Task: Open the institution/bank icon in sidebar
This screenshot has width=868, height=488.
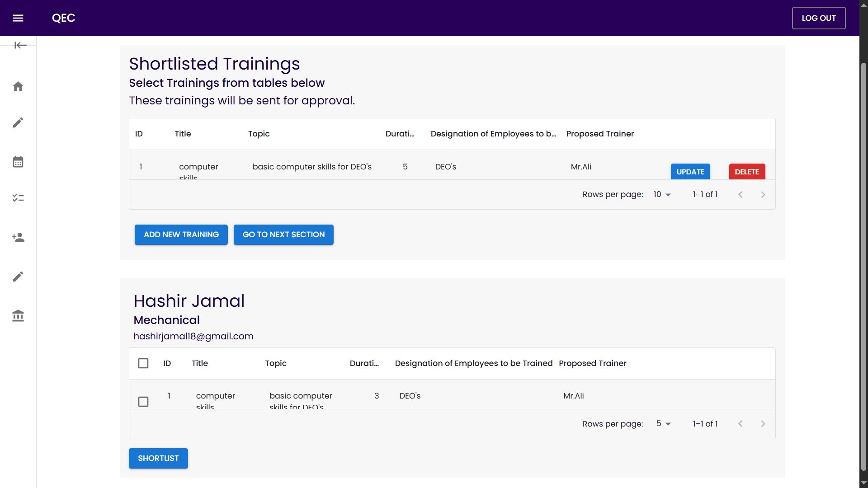Action: [x=18, y=316]
